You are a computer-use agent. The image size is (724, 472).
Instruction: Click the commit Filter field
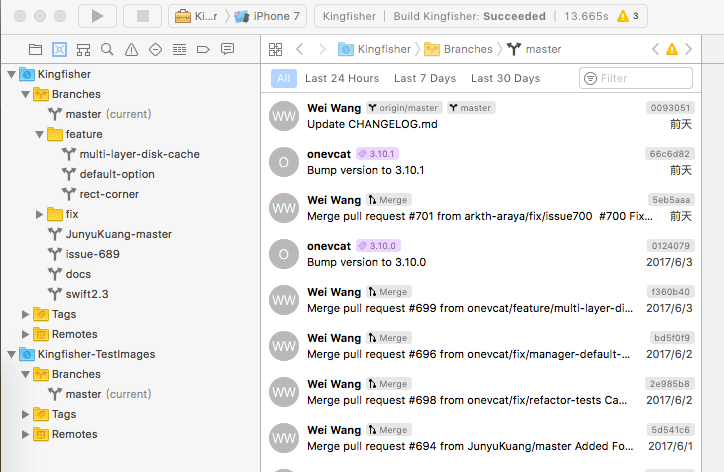tap(636, 78)
